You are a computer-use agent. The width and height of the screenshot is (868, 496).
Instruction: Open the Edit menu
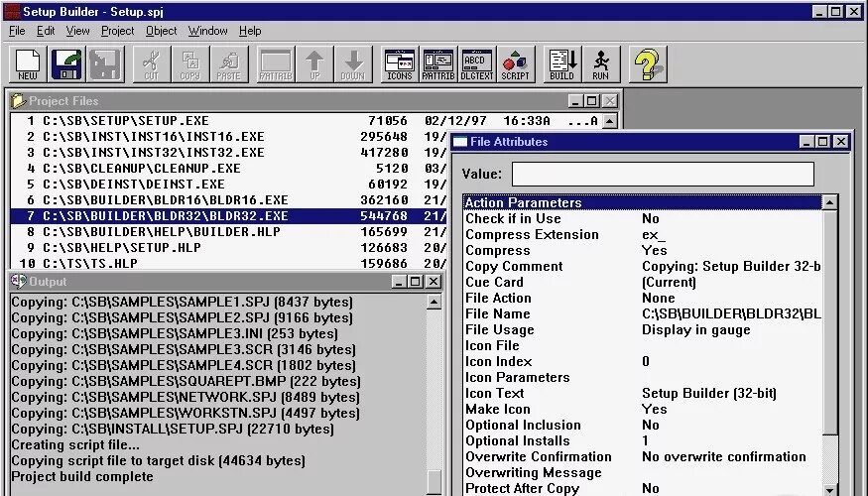coord(46,31)
